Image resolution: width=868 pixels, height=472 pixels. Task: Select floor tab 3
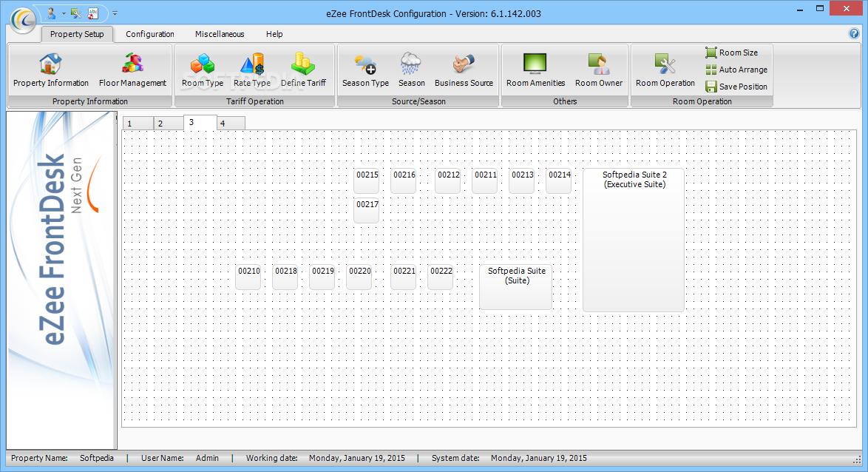pyautogui.click(x=200, y=122)
